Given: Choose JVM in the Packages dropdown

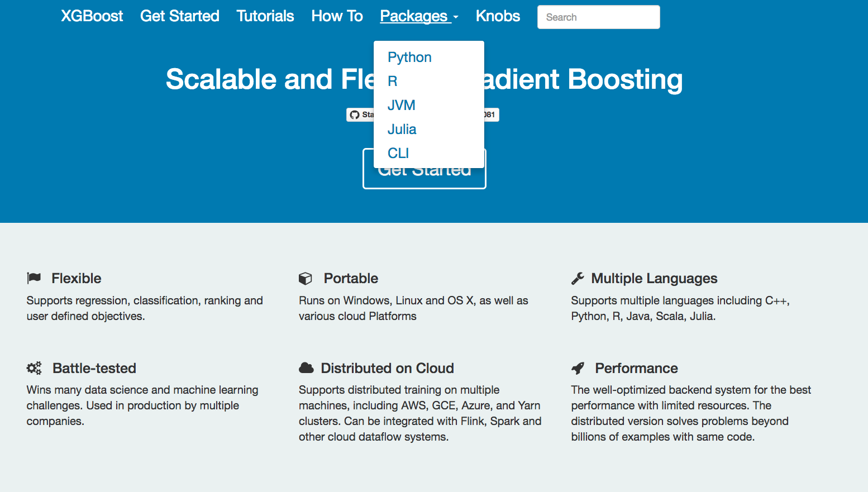Looking at the screenshot, I should 402,105.
